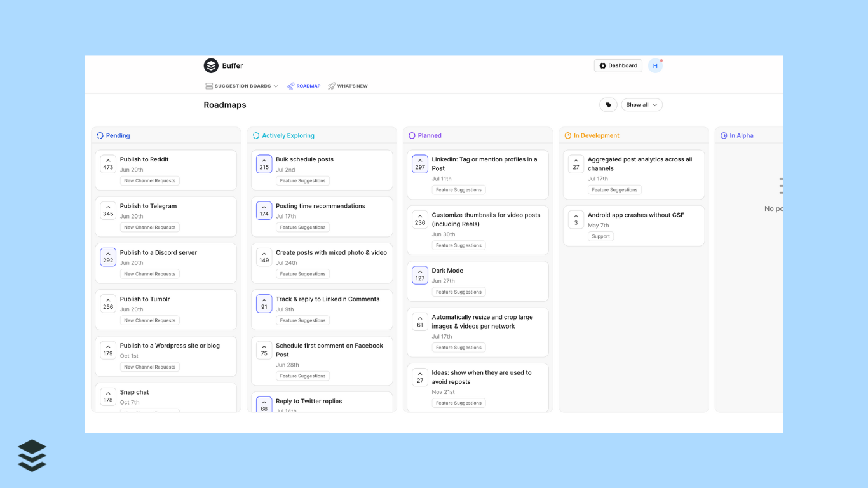Open the Posting time recommendations post

click(320, 206)
